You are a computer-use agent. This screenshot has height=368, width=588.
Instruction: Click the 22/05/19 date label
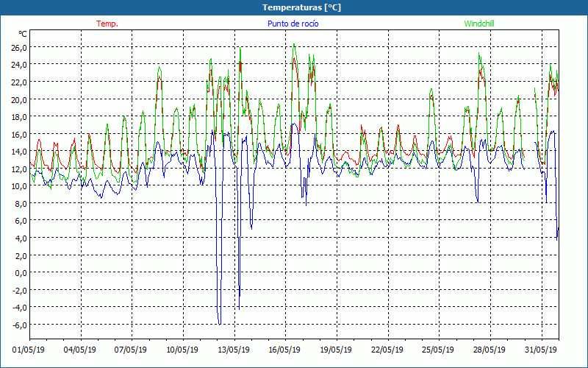[x=387, y=350]
